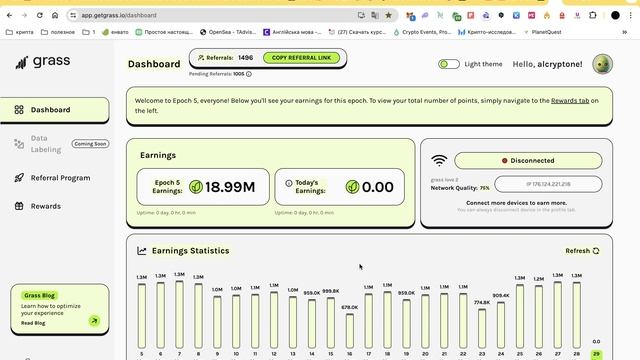Click the Today's Earnings info icon
640x360 pixels.
click(x=289, y=183)
